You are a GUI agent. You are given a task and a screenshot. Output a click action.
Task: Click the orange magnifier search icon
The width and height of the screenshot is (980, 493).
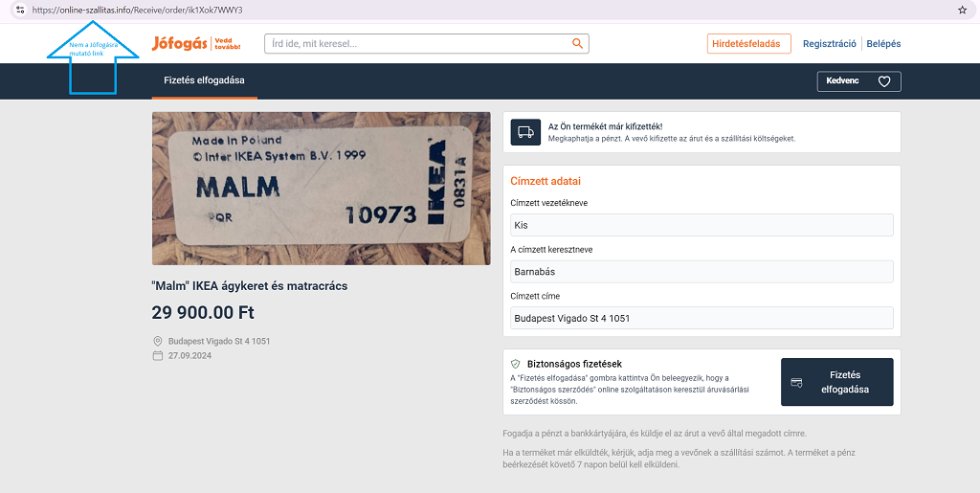(577, 43)
